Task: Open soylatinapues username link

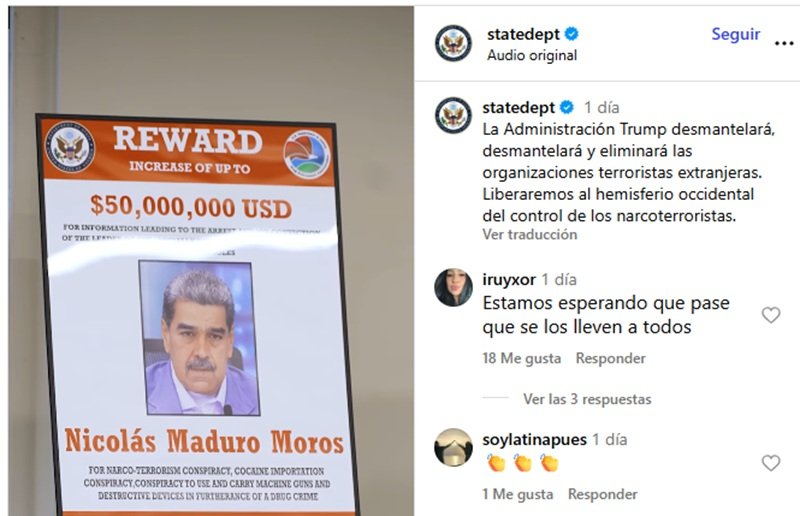Action: point(534,439)
